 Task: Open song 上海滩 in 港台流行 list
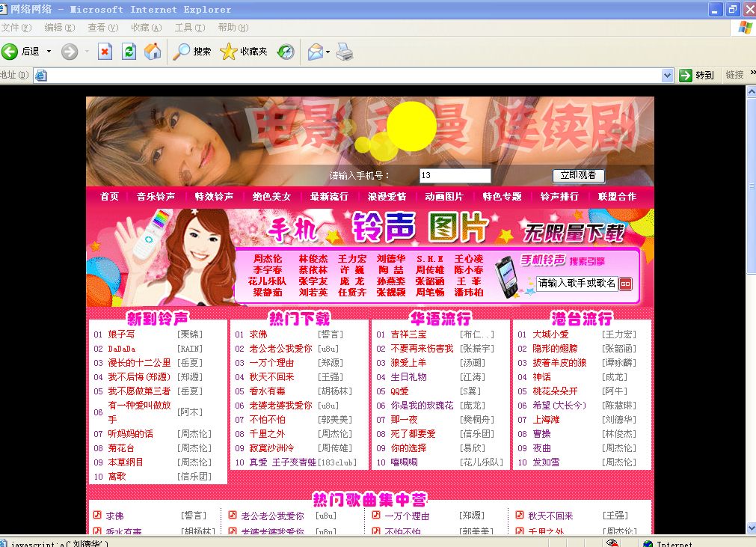[547, 420]
